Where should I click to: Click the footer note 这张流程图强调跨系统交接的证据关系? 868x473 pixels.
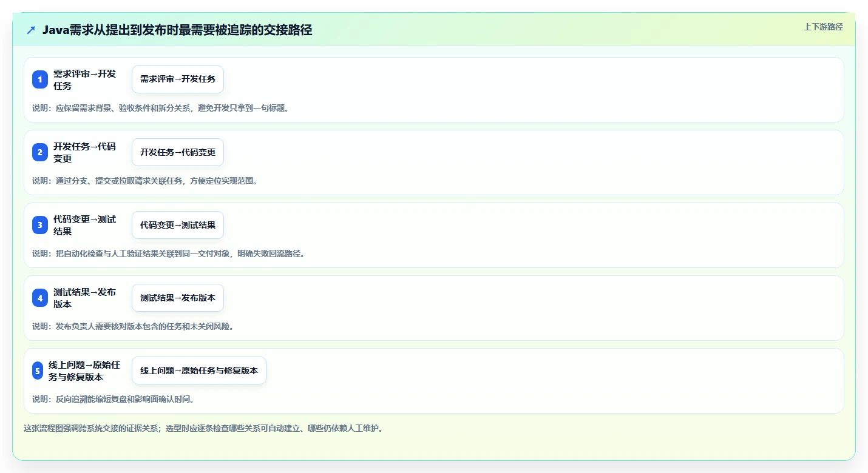tap(204, 428)
